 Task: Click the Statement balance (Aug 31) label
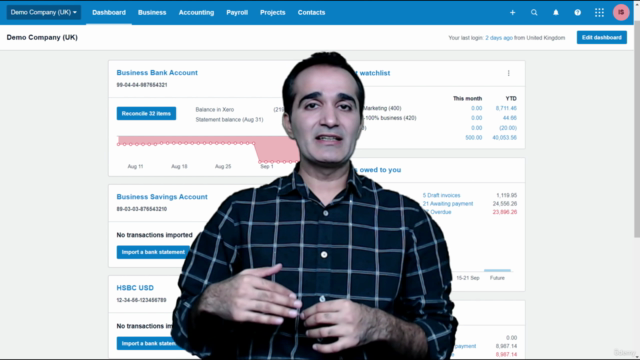[x=229, y=120]
